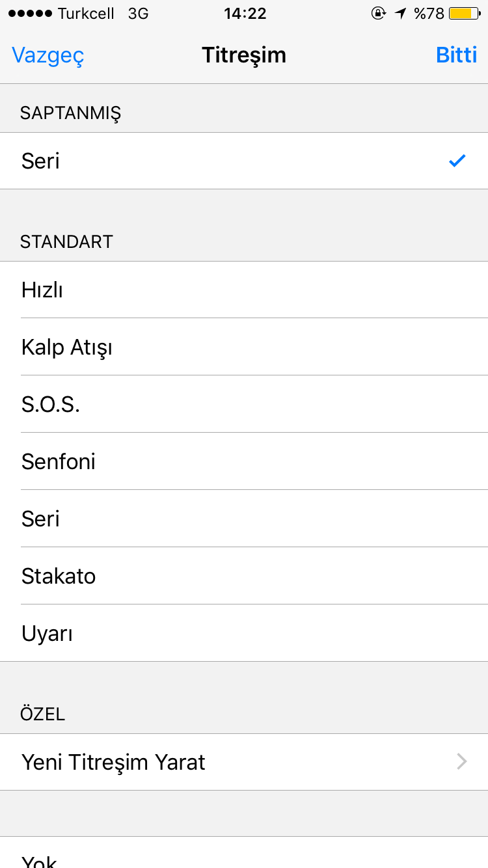Choose Seri under the Standart section
The image size is (488, 868).
pos(244,519)
